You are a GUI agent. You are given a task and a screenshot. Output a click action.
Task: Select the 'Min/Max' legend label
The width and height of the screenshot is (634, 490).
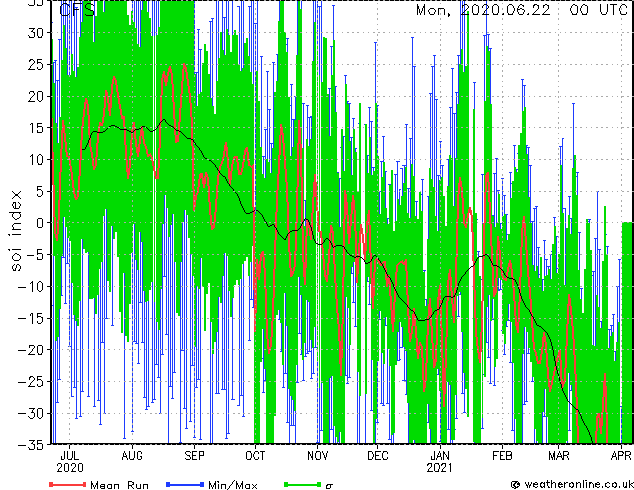[232, 485]
